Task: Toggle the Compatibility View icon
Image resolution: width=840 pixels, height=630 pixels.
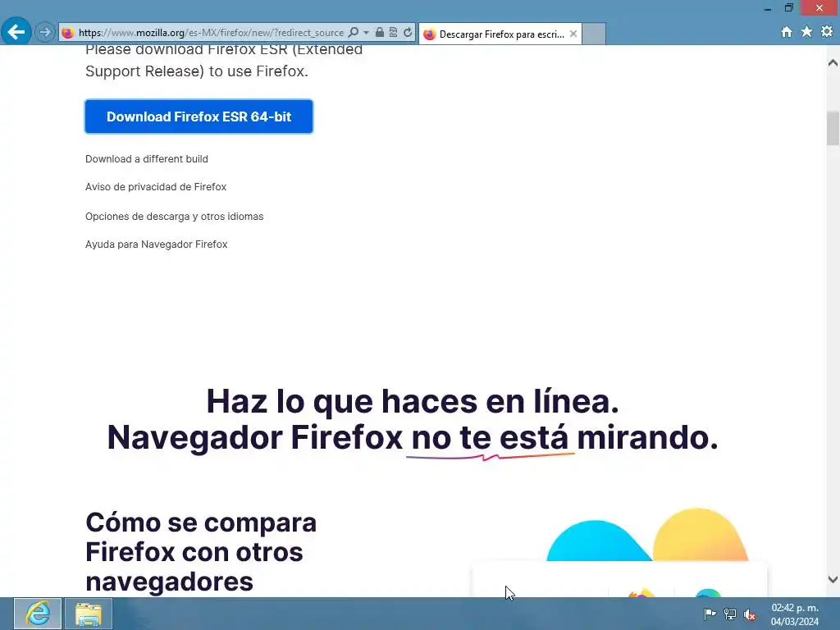Action: click(393, 33)
